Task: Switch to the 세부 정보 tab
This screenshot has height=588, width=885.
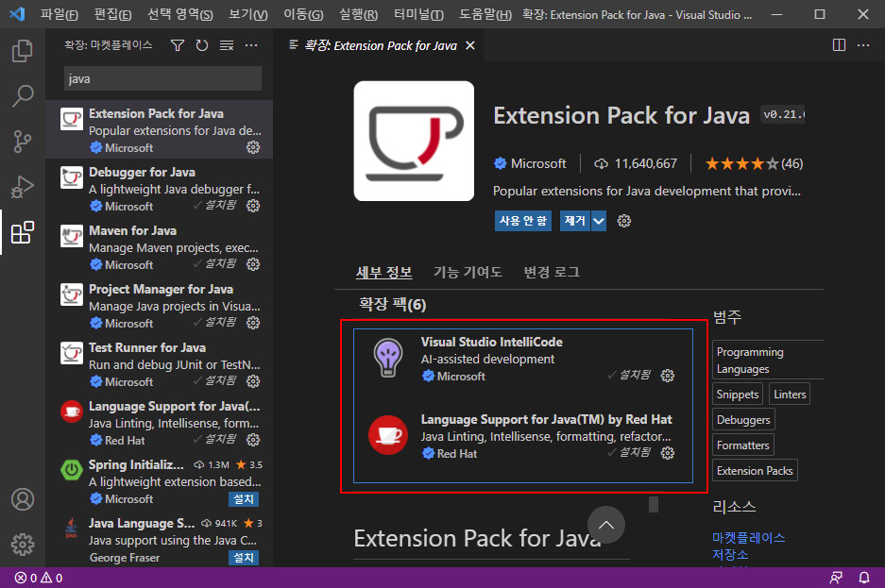Action: click(383, 273)
